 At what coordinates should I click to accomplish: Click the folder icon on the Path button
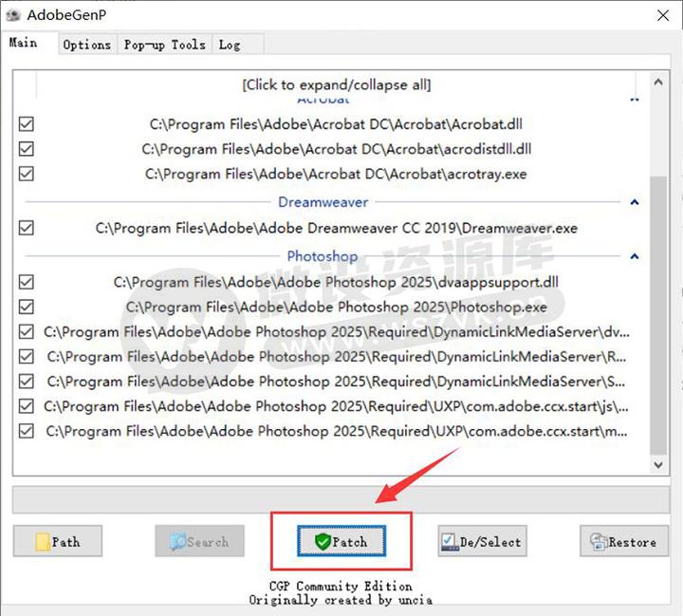(x=43, y=541)
